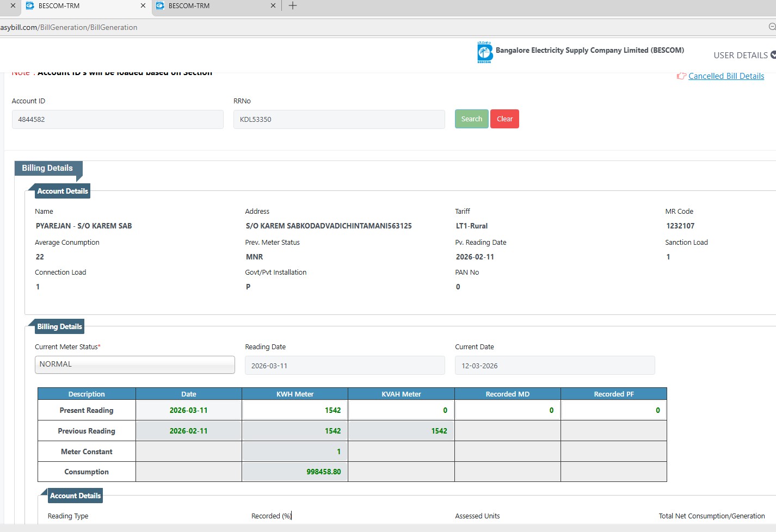Screen dimensions: 776x532
Task: Click the Account ID input field
Action: coord(118,120)
